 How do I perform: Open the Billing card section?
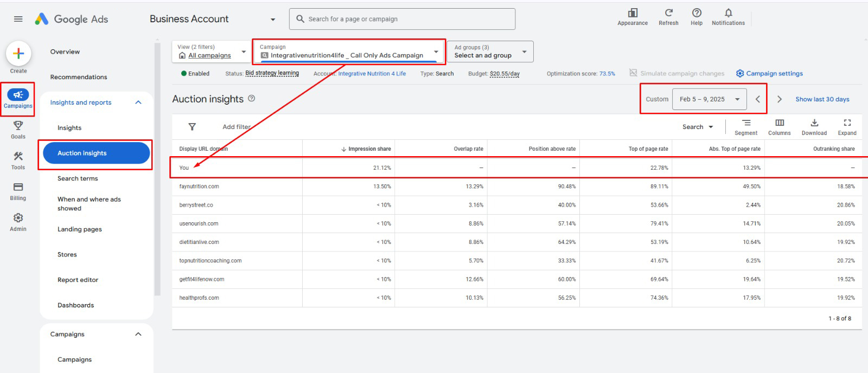pos(18,191)
